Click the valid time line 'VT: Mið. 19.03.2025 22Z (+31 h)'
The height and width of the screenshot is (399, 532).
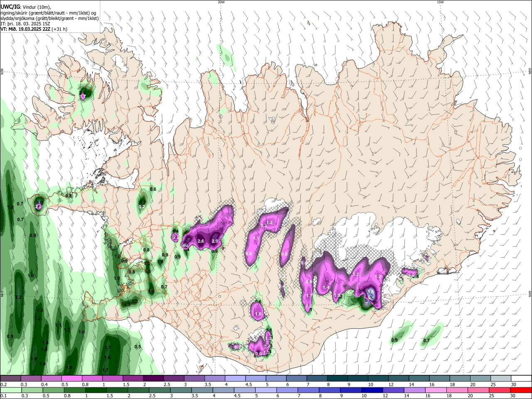coord(34,30)
